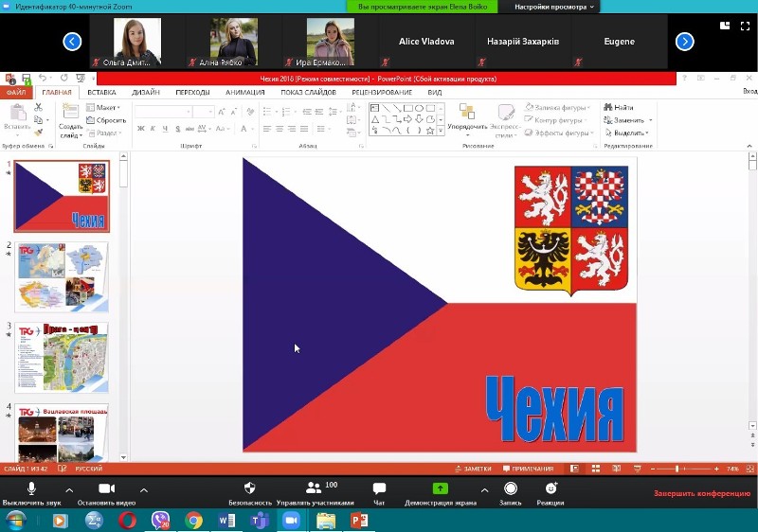Open the Zoom Security shield icon
758x532 pixels.
click(250, 488)
